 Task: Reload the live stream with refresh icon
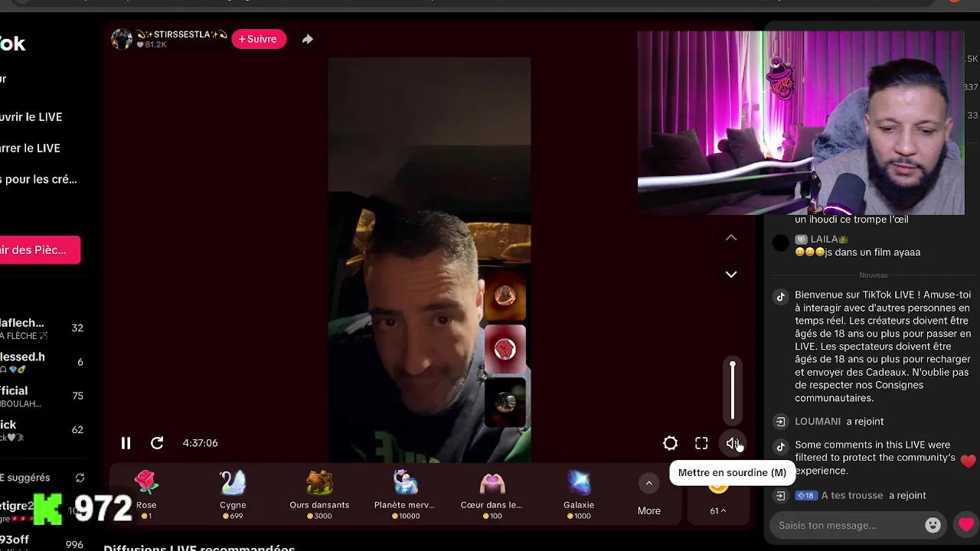pyautogui.click(x=157, y=443)
